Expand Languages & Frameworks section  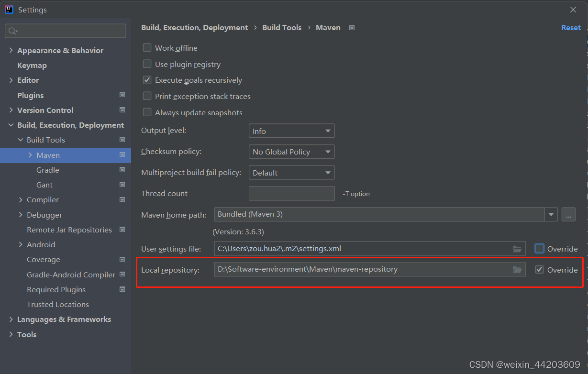(x=11, y=319)
